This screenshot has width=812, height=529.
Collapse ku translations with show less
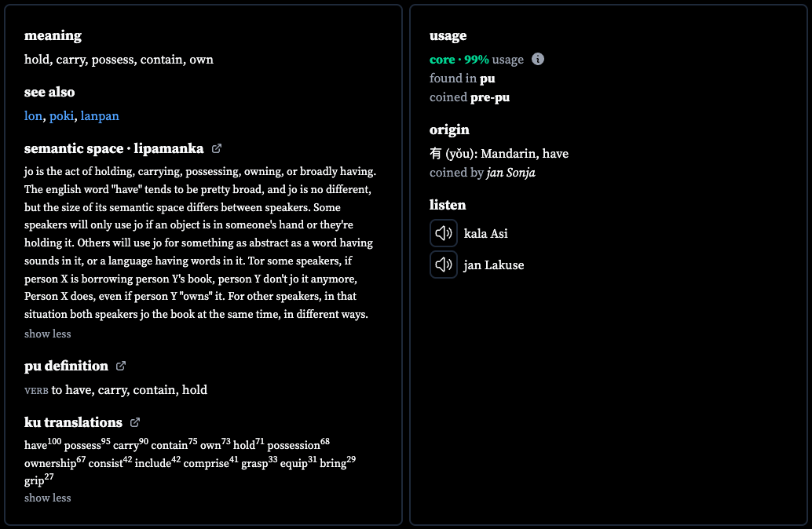(48, 498)
